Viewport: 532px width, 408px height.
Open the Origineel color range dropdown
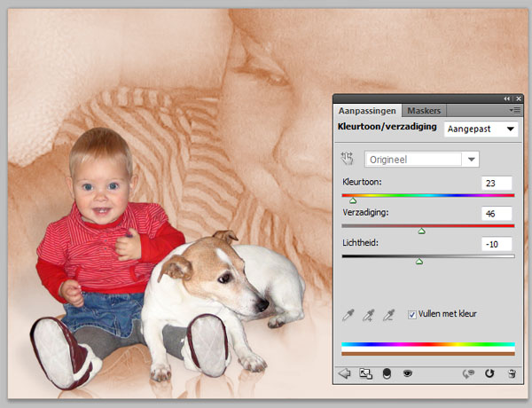422,159
